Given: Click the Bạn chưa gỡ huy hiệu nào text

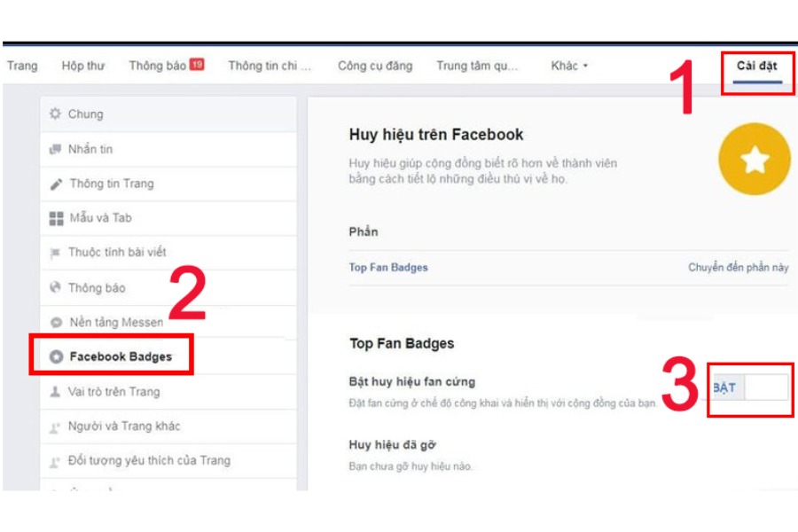Looking at the screenshot, I should 411,466.
